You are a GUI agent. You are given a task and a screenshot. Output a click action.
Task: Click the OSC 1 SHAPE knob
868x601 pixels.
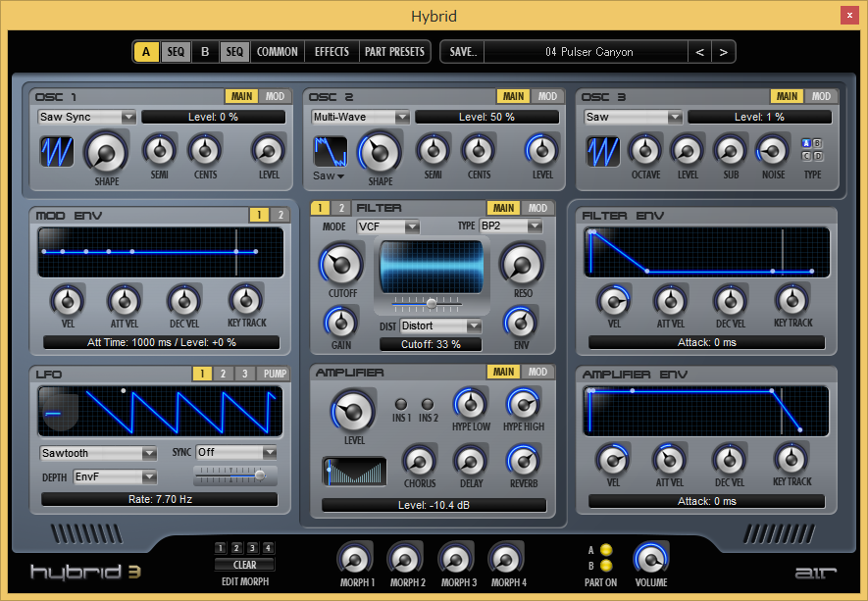pos(106,153)
